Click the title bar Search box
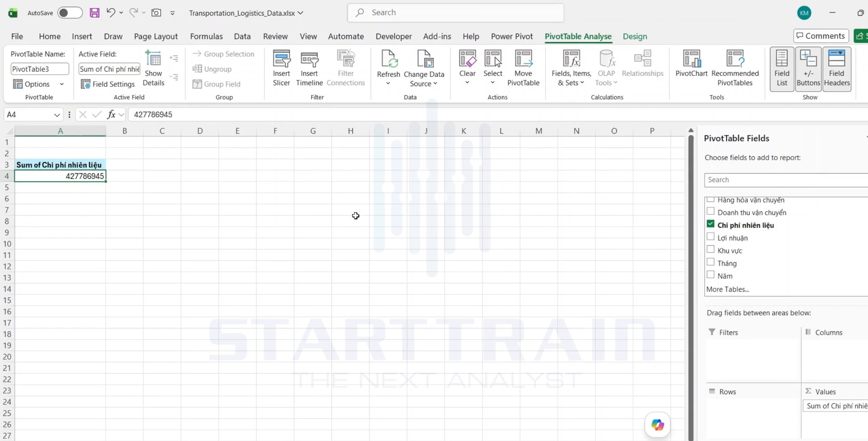This screenshot has height=441, width=868. coord(456,13)
